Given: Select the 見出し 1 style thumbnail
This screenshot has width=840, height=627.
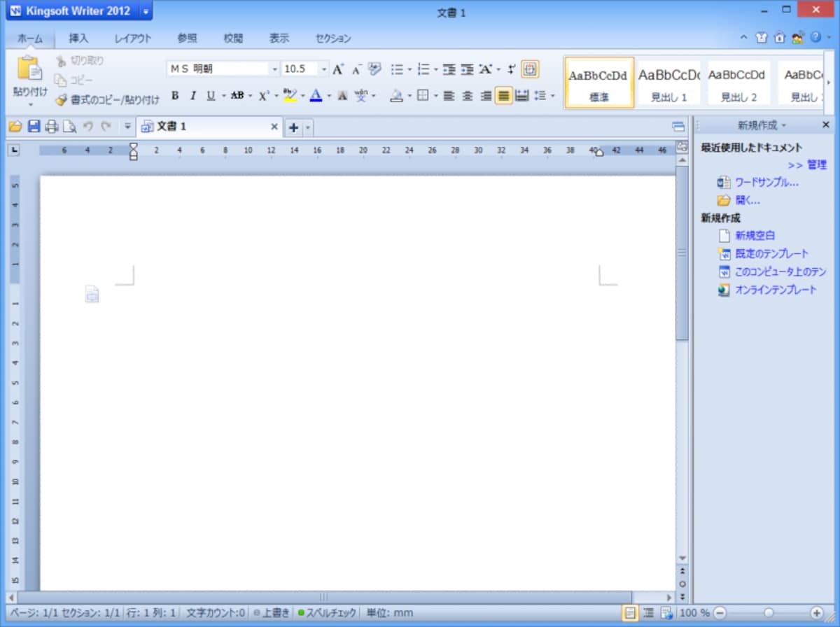Looking at the screenshot, I should [669, 83].
